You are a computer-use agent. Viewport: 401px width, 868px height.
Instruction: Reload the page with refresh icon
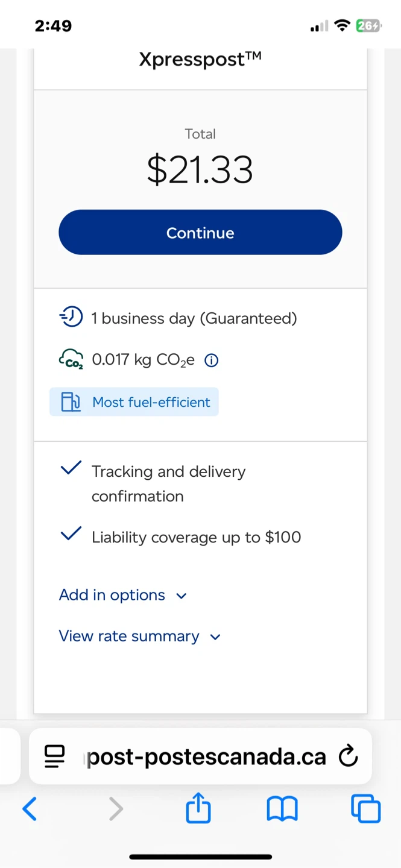348,756
